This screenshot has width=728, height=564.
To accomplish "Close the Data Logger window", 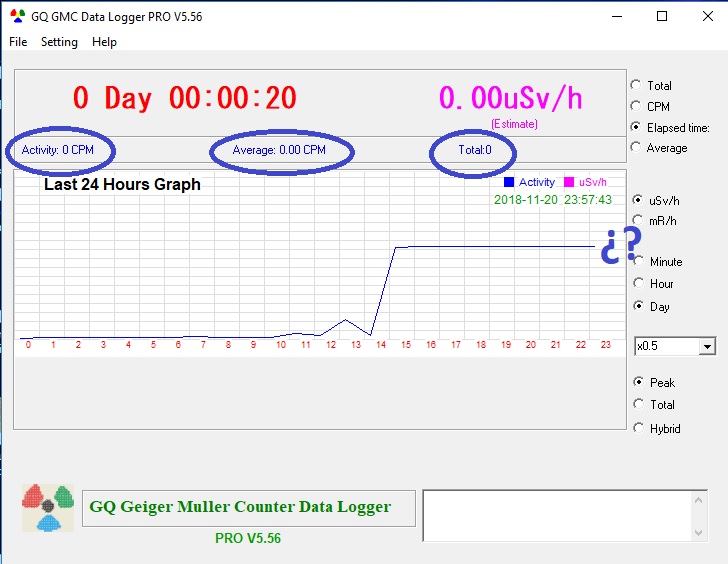I will (708, 16).
